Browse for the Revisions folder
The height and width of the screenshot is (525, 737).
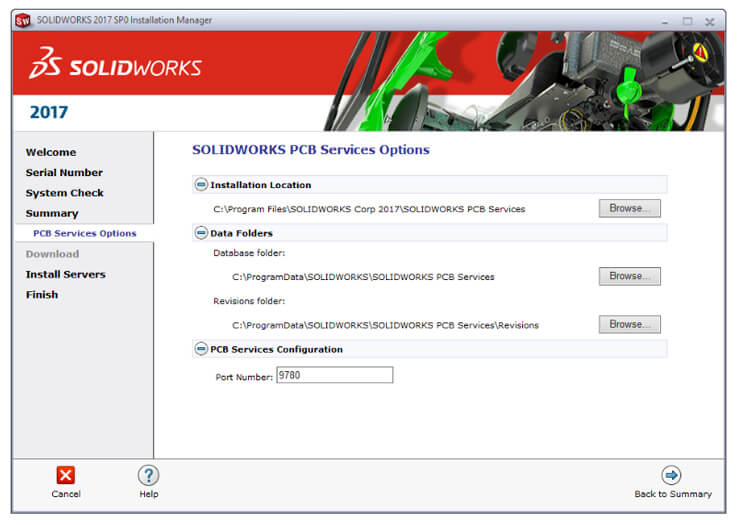pos(629,324)
